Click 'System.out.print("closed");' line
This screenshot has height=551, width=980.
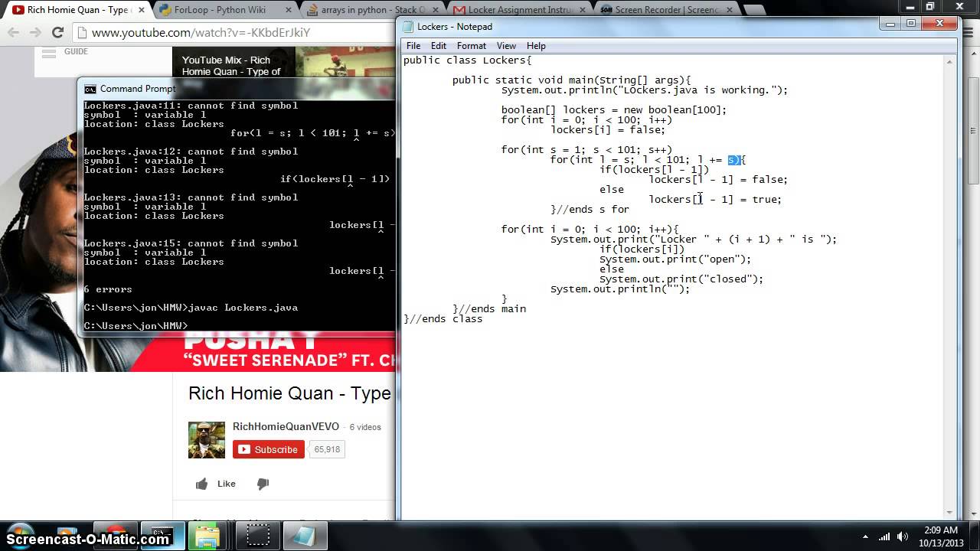point(681,279)
